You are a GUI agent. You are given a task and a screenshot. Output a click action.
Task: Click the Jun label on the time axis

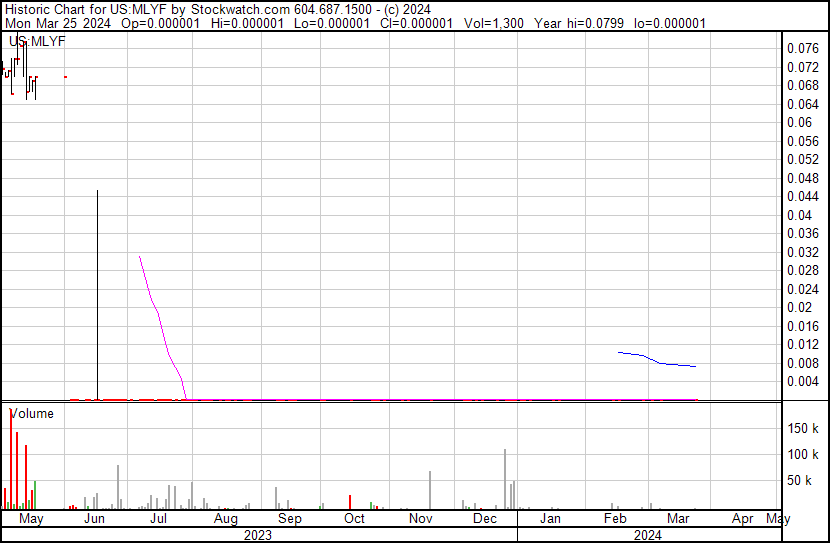94,519
